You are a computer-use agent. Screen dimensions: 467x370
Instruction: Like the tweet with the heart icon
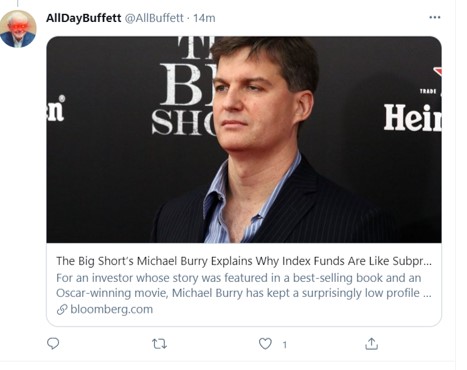click(x=265, y=344)
